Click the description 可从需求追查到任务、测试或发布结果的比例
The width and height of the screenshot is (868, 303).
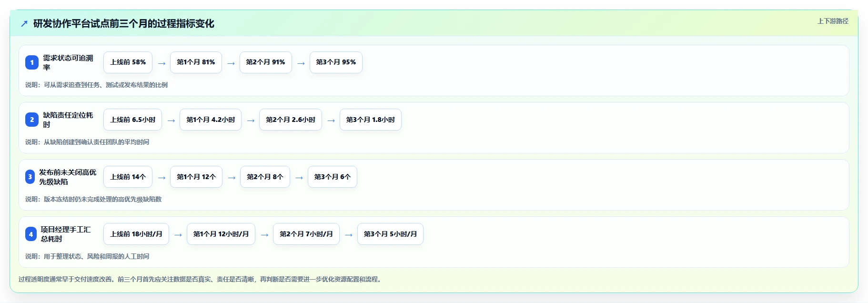pos(106,85)
